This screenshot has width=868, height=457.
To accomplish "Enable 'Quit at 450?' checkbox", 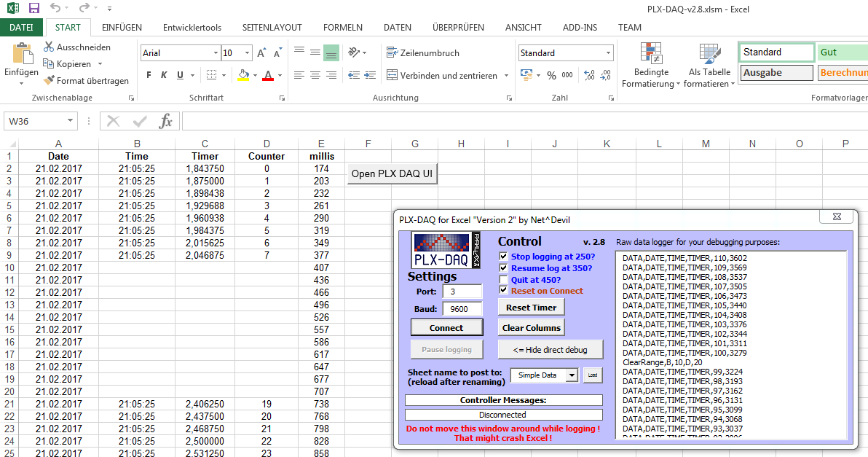I will click(503, 279).
